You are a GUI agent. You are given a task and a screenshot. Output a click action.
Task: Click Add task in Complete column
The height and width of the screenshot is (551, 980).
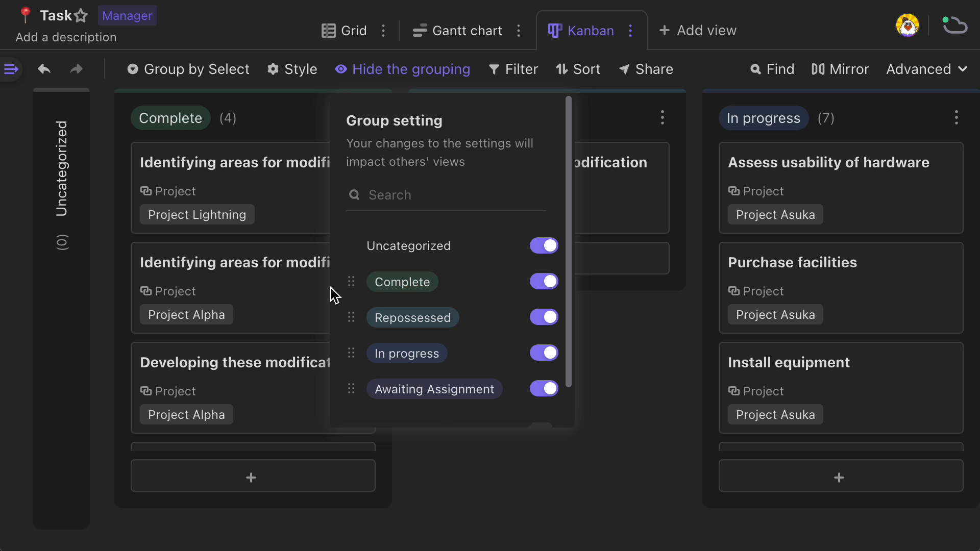pyautogui.click(x=253, y=478)
